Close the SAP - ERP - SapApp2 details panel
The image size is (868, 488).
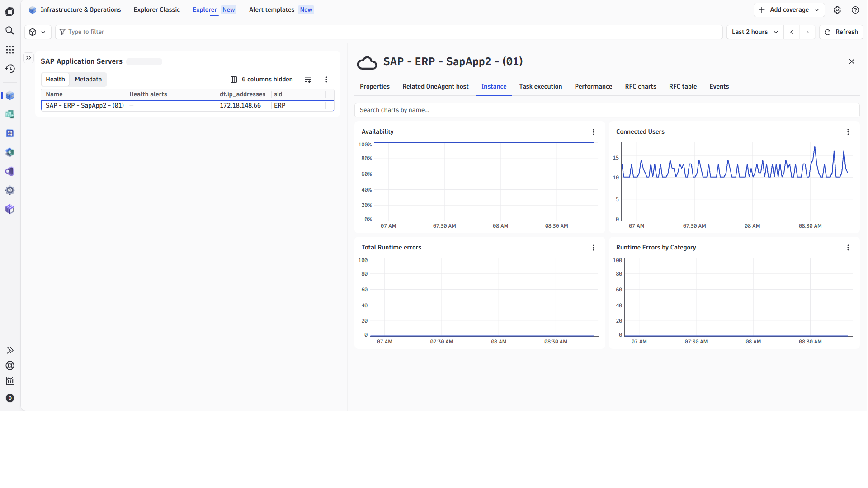852,61
